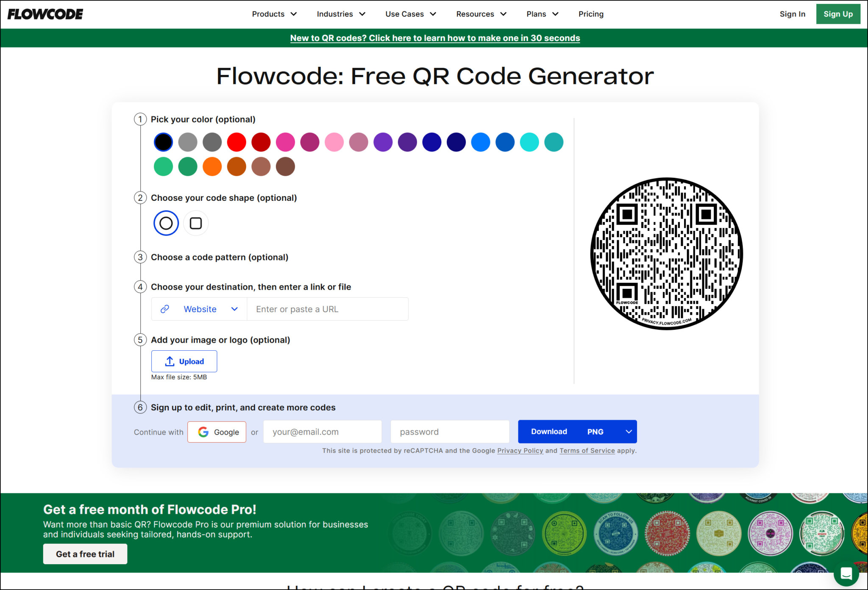This screenshot has height=590, width=868.
Task: Pick the burnt orange color swatch
Action: coord(236,166)
